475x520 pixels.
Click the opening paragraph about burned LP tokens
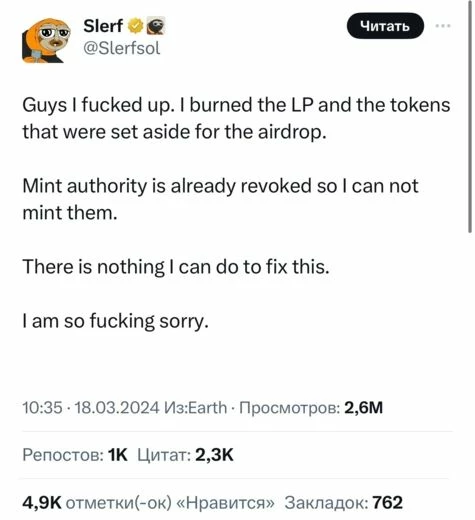coord(236,118)
